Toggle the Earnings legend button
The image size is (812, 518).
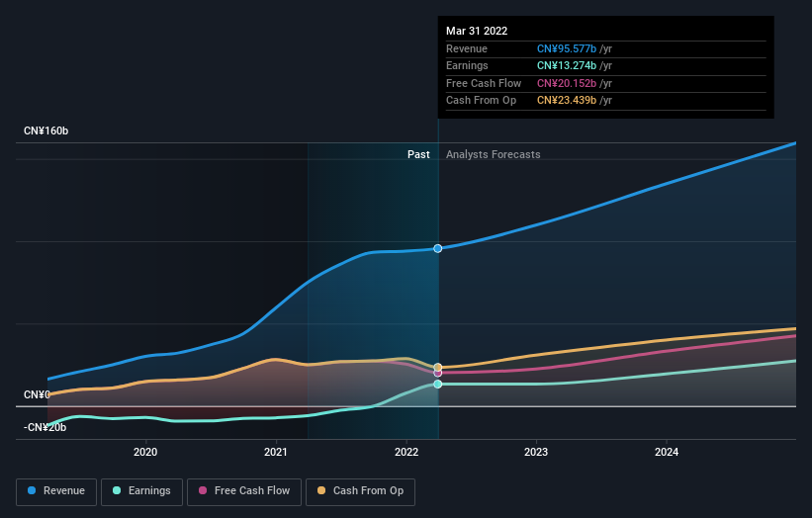pos(141,491)
